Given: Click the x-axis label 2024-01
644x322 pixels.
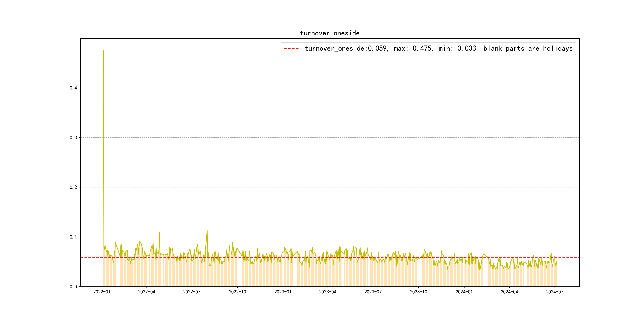Looking at the screenshot, I should click(464, 292).
